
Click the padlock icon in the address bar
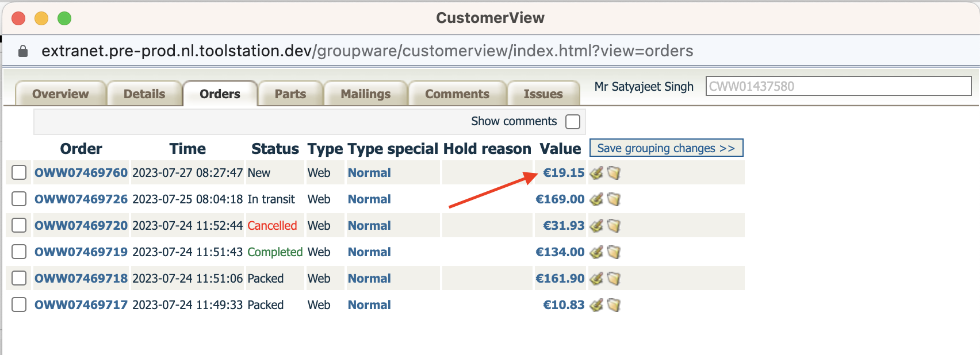23,51
